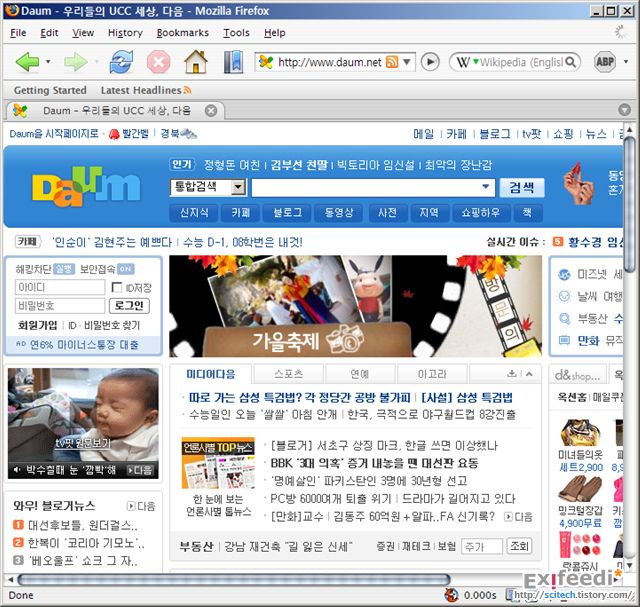Click the 날씨 smiley icon
This screenshot has height=607, width=640.
coord(564,296)
